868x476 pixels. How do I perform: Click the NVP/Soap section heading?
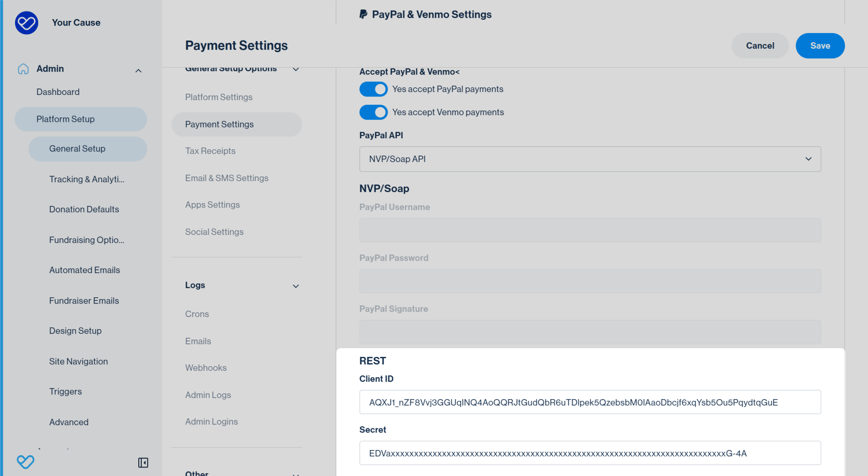coord(384,189)
